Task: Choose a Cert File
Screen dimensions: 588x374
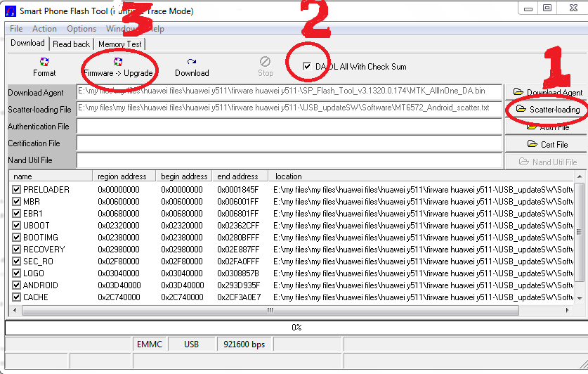Action: click(x=547, y=144)
